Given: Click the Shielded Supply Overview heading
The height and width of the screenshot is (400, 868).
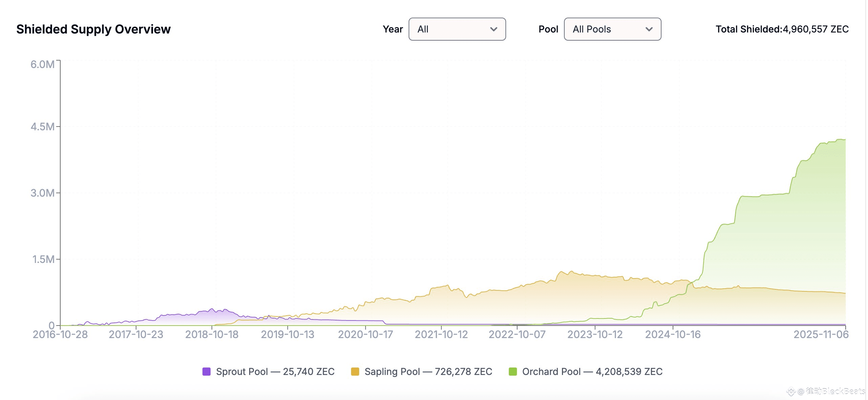Looking at the screenshot, I should coord(93,29).
